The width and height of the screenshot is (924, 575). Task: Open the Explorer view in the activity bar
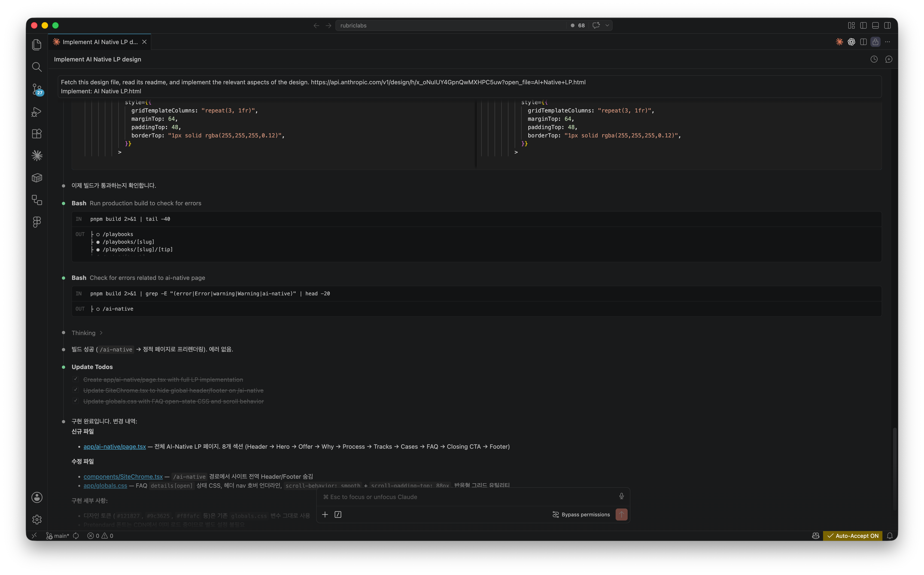[37, 45]
